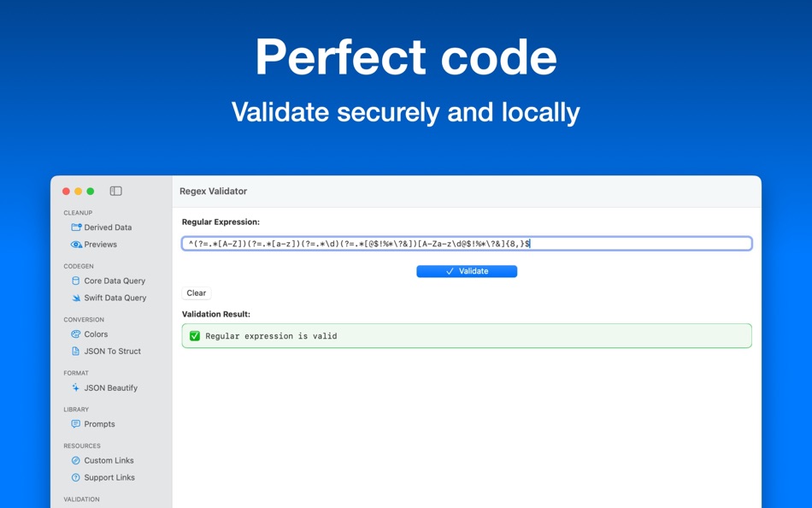This screenshot has width=812, height=508.
Task: Click the RESOURCES section header
Action: tap(82, 446)
